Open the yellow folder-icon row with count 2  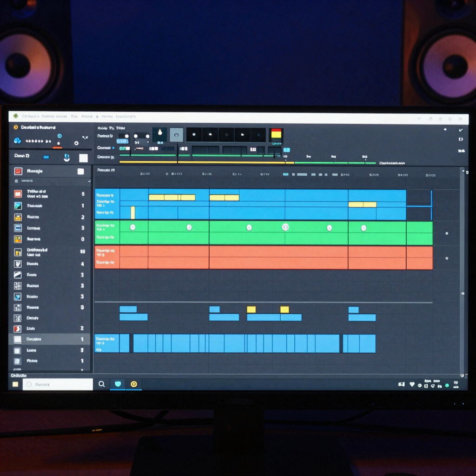pyautogui.click(x=50, y=217)
